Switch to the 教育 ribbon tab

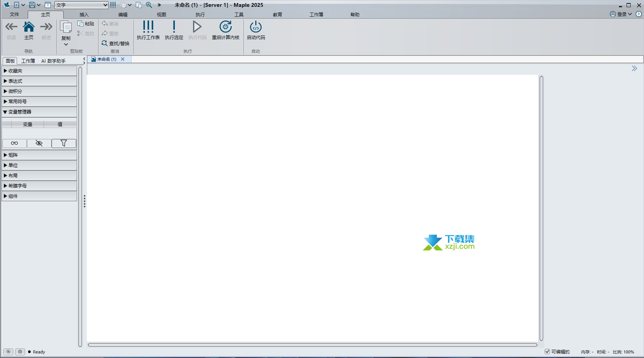tap(278, 14)
